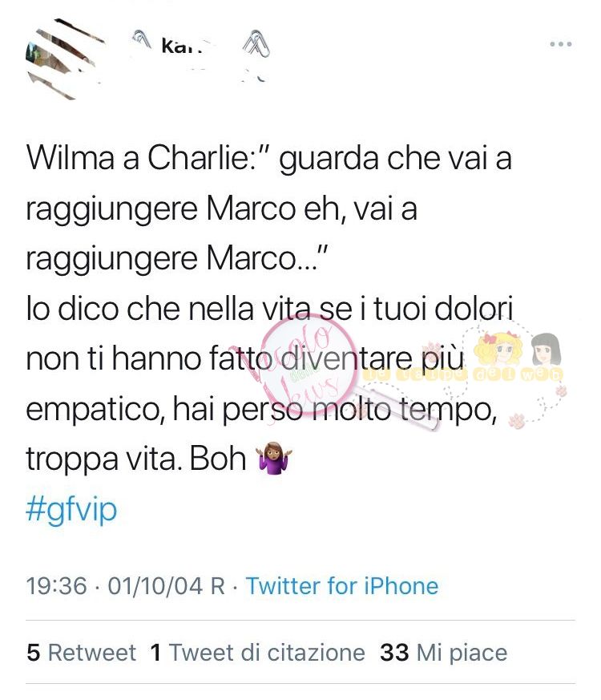The width and height of the screenshot is (601, 700).
Task: Tap the username starting with Ka
Action: 182,46
